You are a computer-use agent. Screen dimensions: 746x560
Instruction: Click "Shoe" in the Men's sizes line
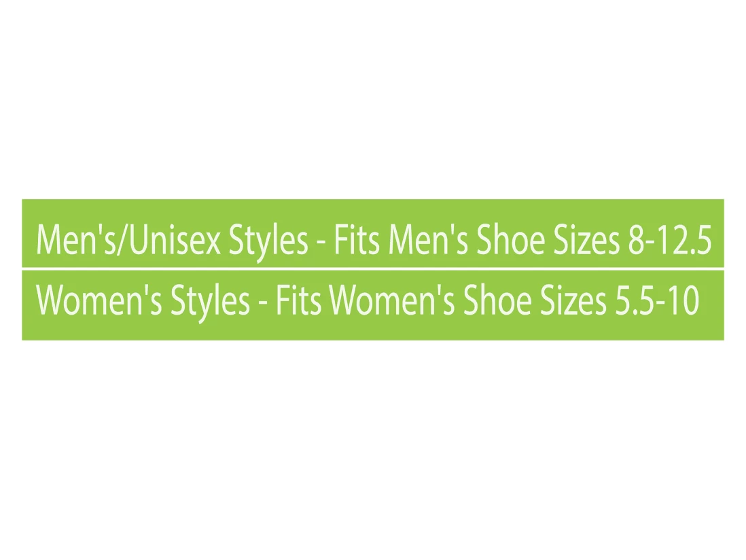(x=510, y=240)
